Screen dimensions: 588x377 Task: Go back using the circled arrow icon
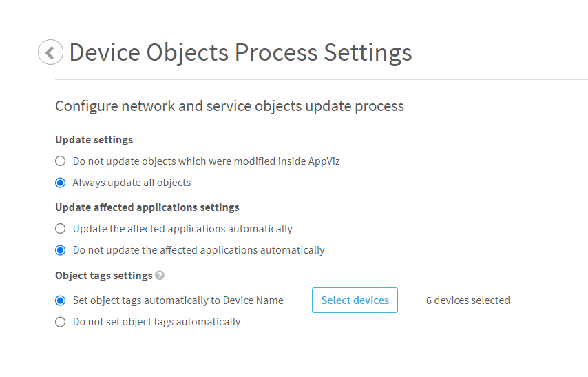[x=50, y=52]
